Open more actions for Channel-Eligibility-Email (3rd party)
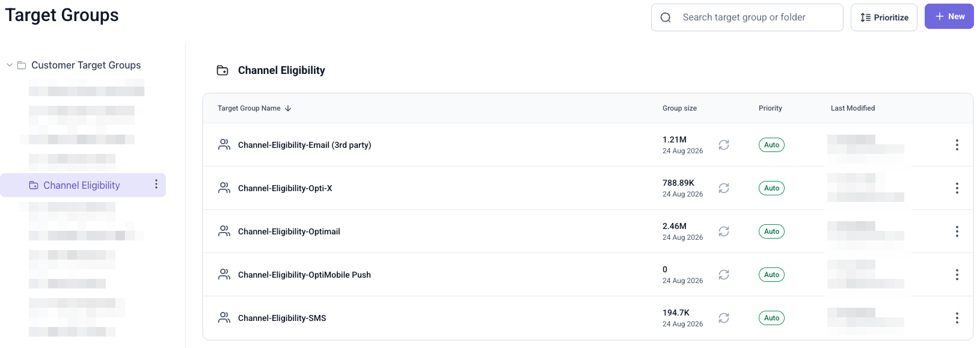980x348 pixels. click(957, 145)
